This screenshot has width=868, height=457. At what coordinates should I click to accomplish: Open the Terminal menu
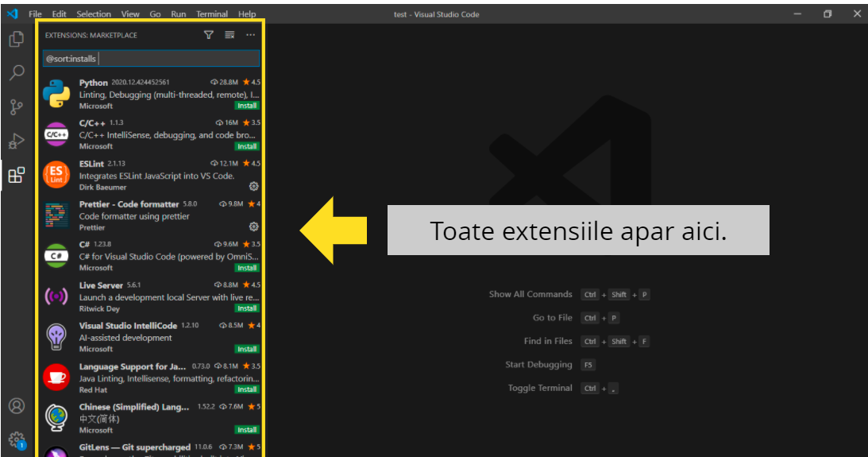point(212,14)
